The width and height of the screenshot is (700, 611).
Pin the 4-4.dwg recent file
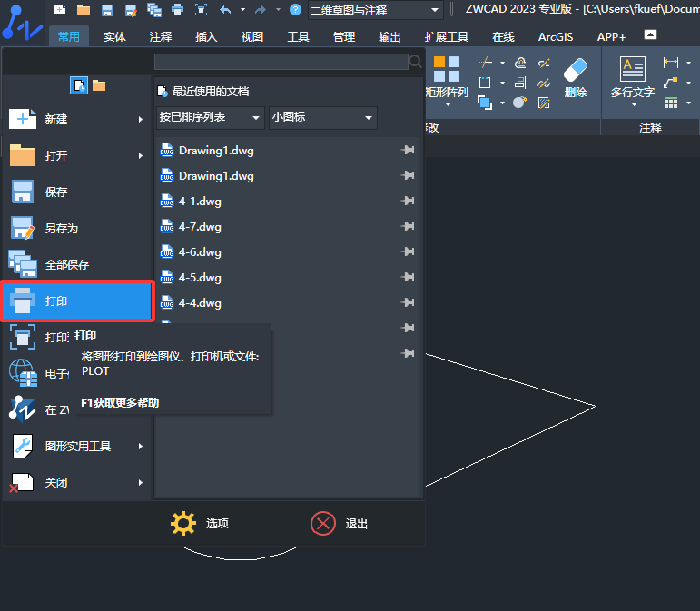(408, 302)
